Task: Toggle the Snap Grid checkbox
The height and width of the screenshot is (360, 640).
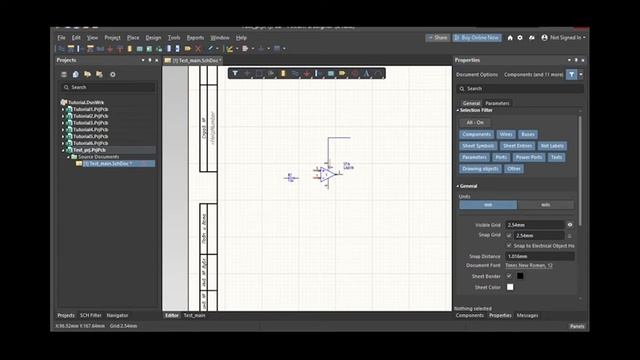Action: [509, 236]
